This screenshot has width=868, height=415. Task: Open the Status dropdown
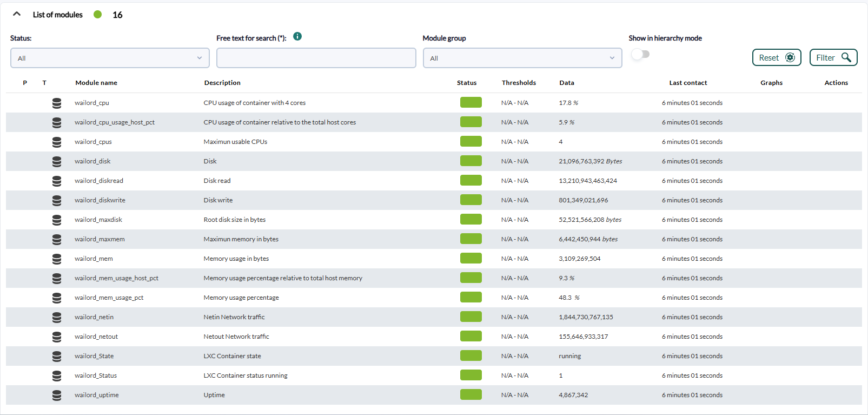pos(110,58)
